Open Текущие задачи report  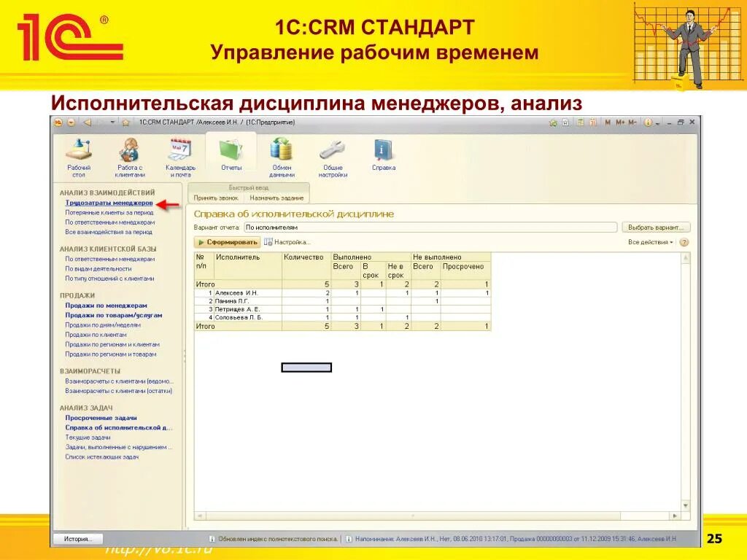tap(88, 437)
